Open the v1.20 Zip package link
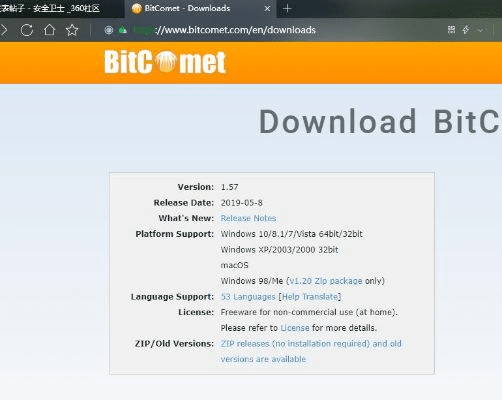This screenshot has height=400, width=502. tap(326, 281)
